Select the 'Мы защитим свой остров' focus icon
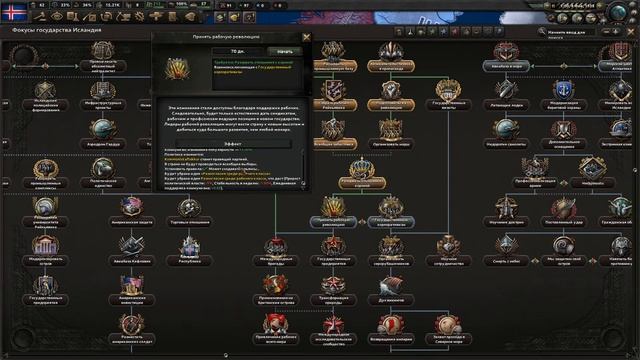The image size is (640, 360). pyautogui.click(x=564, y=245)
